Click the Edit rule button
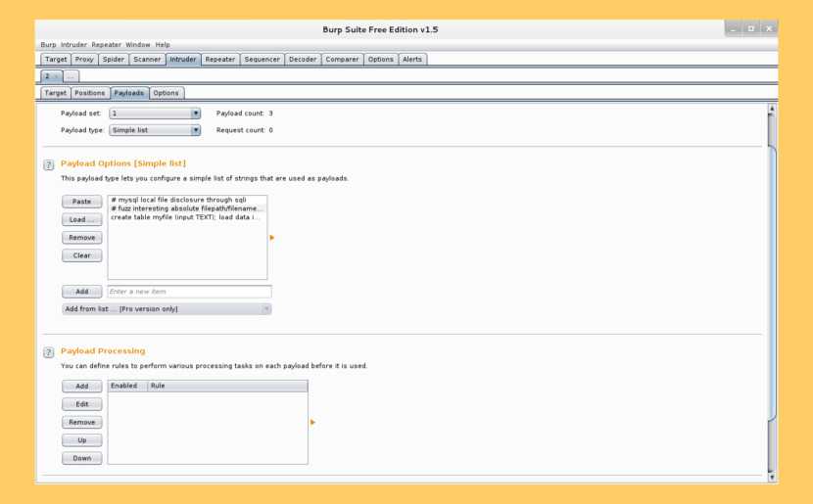The image size is (813, 504). pyautogui.click(x=82, y=404)
